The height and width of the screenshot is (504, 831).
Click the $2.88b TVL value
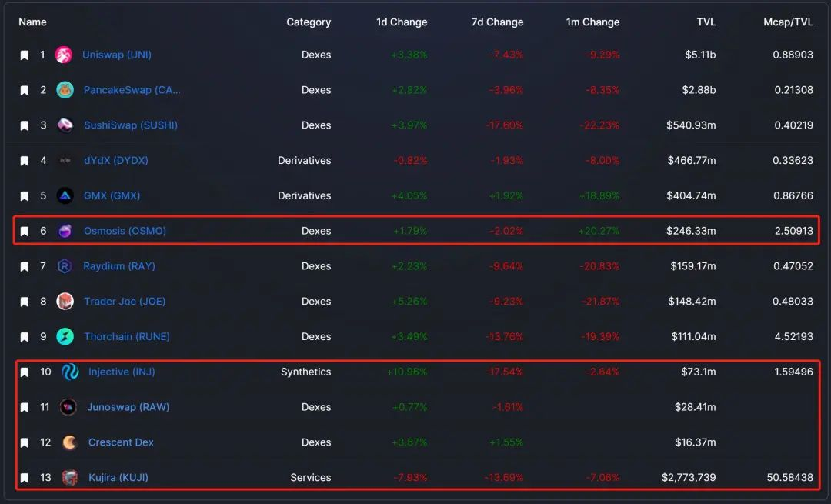(x=699, y=90)
